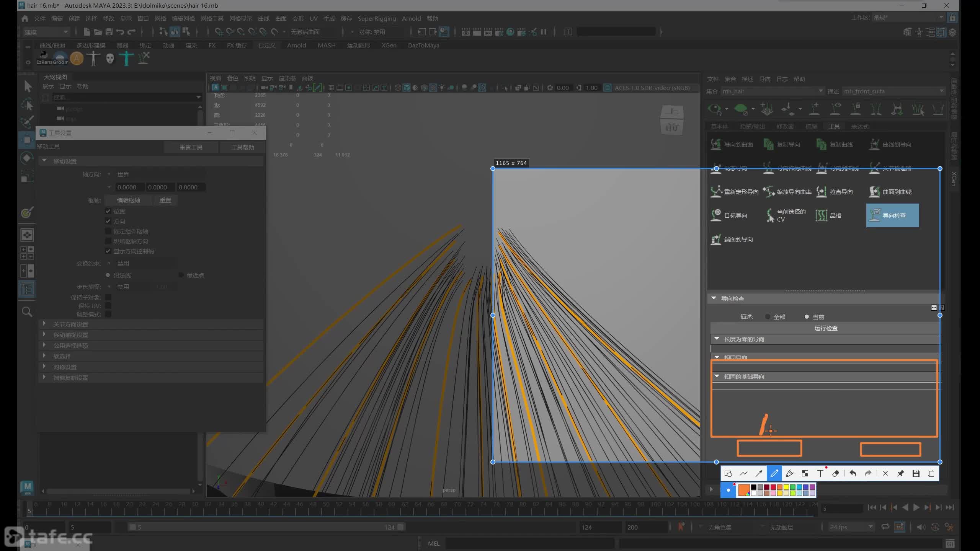Click the 复制导向 tool icon

[x=768, y=144]
